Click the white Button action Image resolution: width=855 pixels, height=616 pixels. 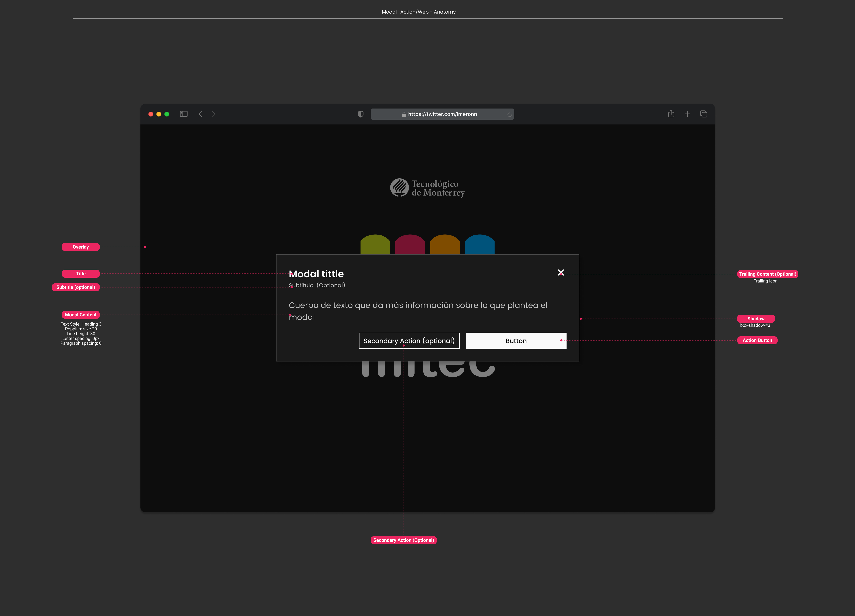coord(516,341)
